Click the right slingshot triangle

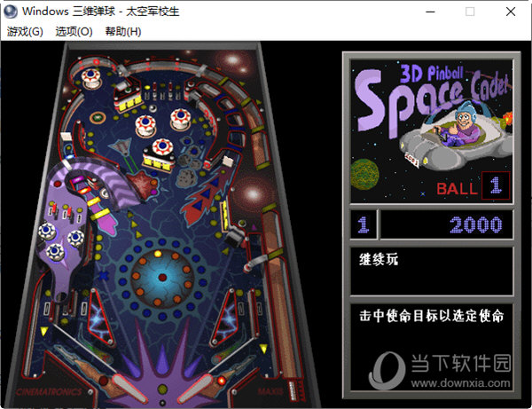click(x=225, y=317)
